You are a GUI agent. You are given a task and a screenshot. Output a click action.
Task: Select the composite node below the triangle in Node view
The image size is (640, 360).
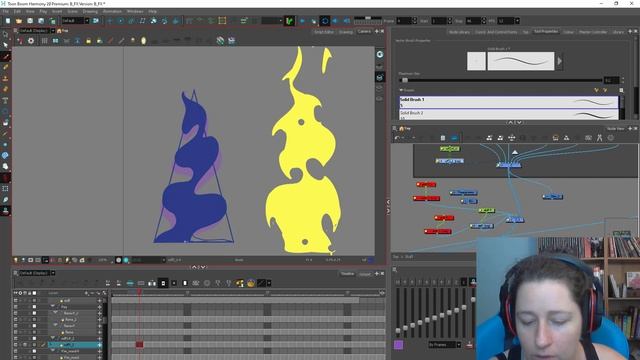(509, 165)
